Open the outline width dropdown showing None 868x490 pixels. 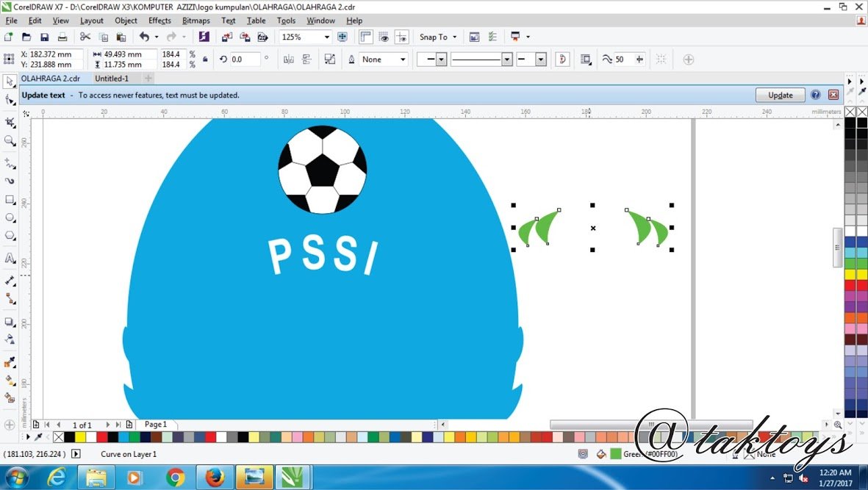pyautogui.click(x=403, y=60)
